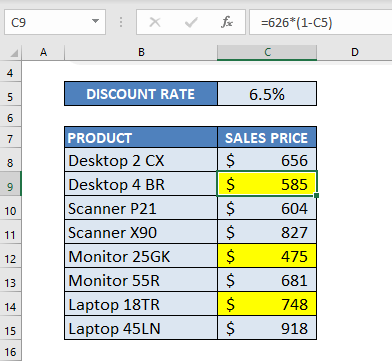This screenshot has width=392, height=361.
Task: Click the fill handle of cell C9
Action: click(x=316, y=195)
